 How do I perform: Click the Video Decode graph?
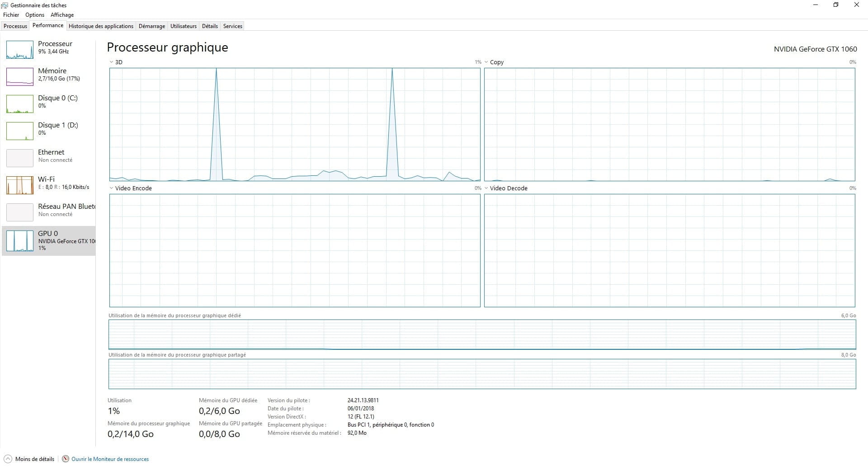[x=670, y=250]
